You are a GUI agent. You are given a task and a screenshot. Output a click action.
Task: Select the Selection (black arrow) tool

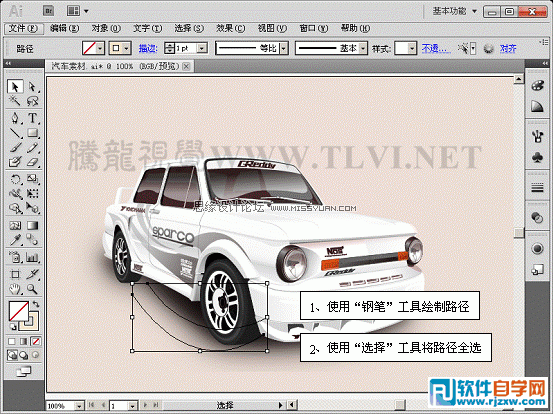[x=15, y=87]
